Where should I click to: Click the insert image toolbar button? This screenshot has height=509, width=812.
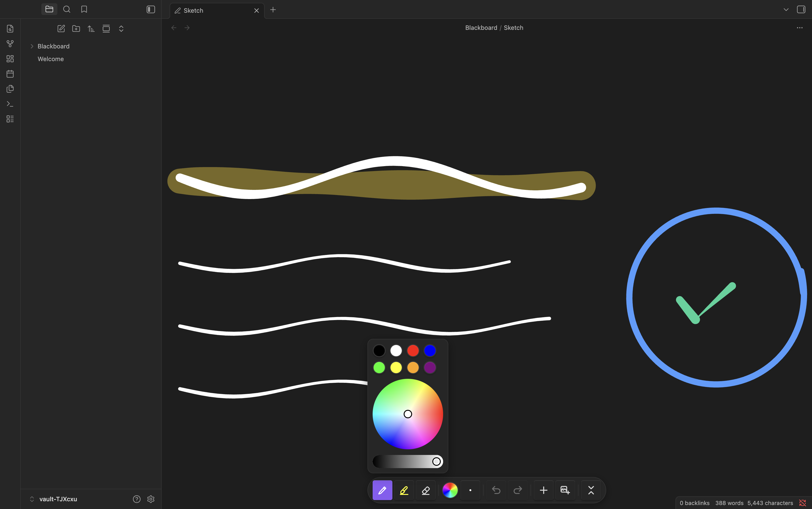565,490
